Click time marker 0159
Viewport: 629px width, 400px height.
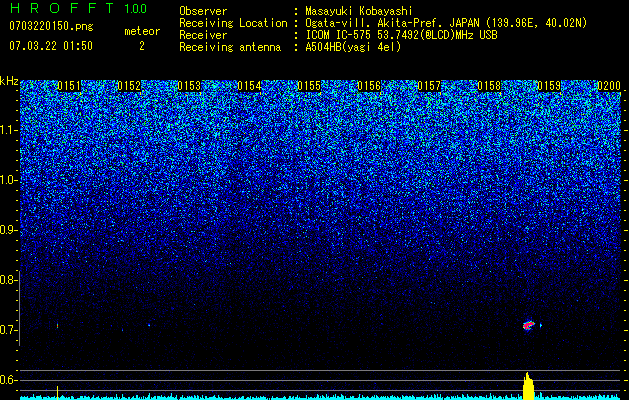click(549, 86)
